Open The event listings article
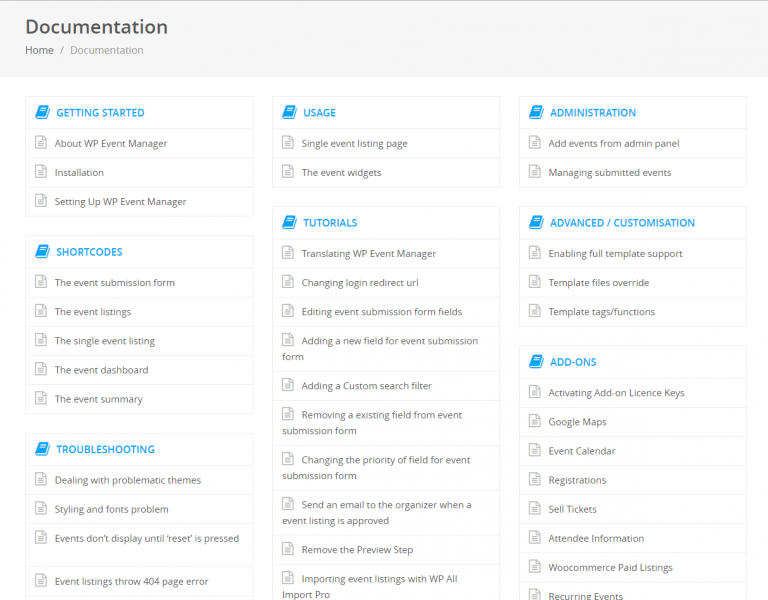Image resolution: width=768 pixels, height=600 pixels. (93, 312)
